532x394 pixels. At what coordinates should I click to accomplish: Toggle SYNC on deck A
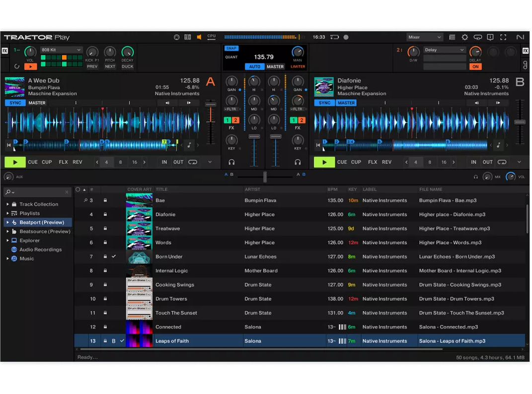14,103
